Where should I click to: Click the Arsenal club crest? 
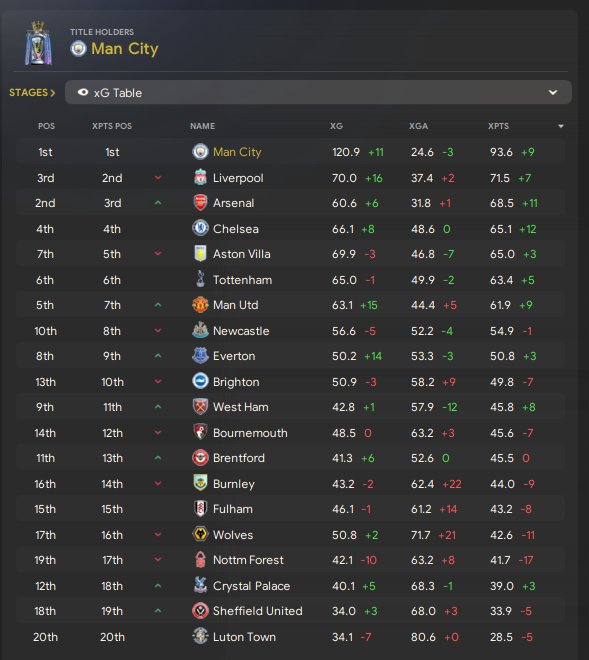pyautogui.click(x=200, y=203)
